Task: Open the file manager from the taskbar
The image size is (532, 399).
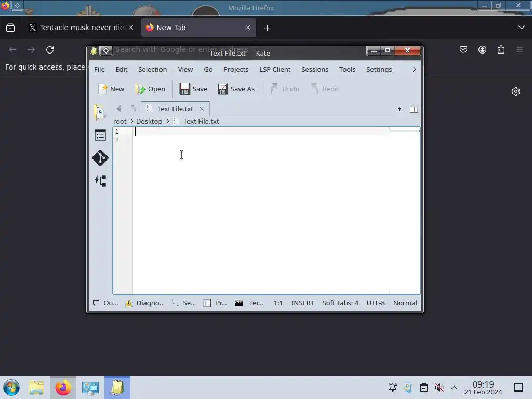Action: [x=36, y=388]
